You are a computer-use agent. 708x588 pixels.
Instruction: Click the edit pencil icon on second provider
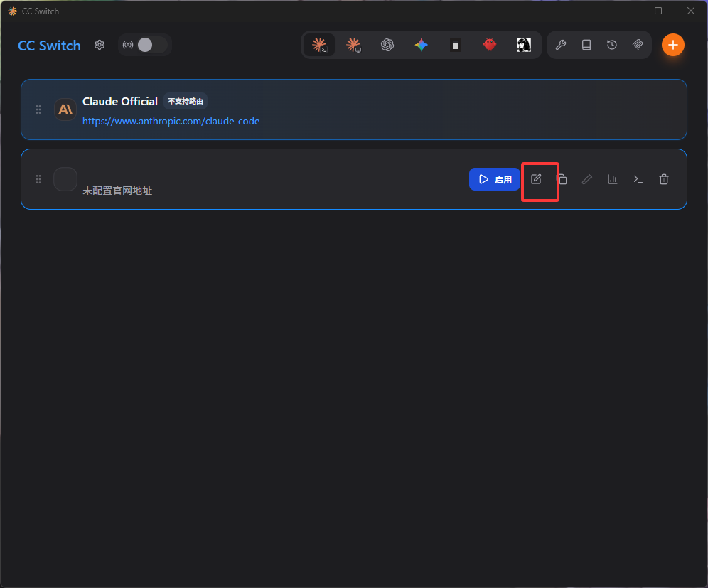[536, 179]
